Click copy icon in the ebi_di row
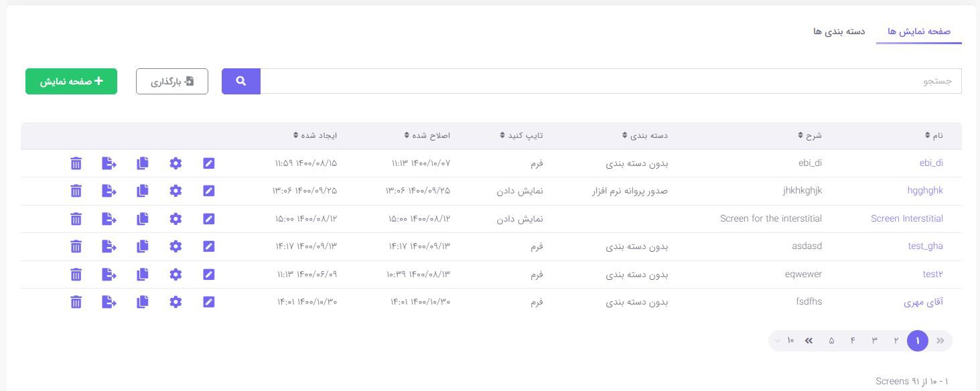Image resolution: width=980 pixels, height=391 pixels. (142, 163)
